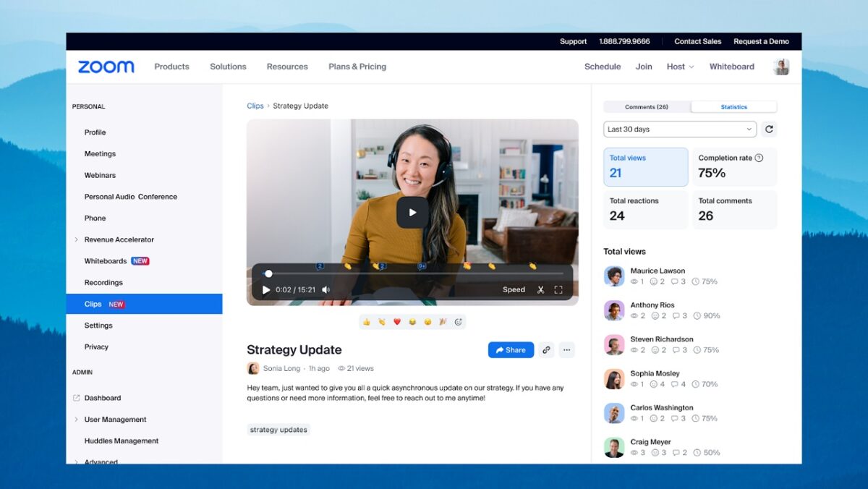
Task: Select the Total views metric card
Action: pos(645,166)
